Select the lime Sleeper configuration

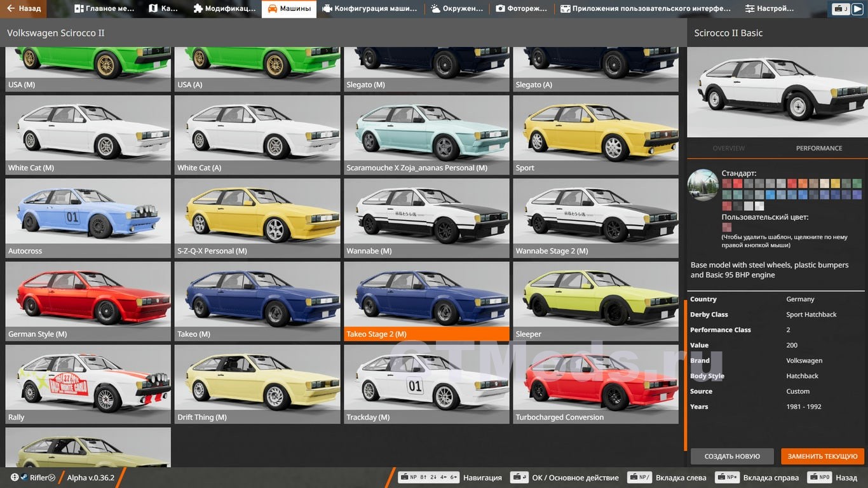[595, 301]
